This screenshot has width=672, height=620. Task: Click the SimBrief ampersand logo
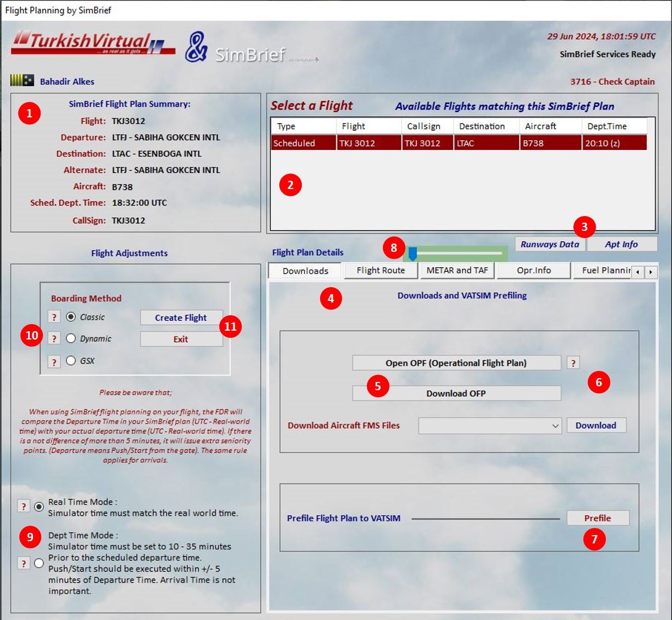[196, 46]
